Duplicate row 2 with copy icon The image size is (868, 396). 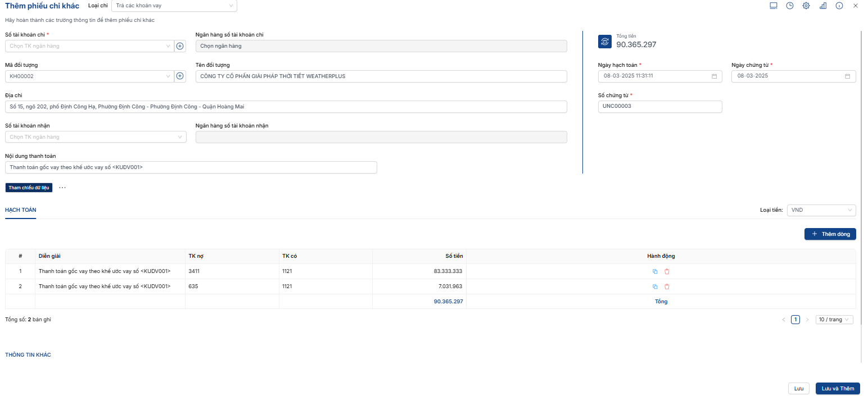(655, 286)
